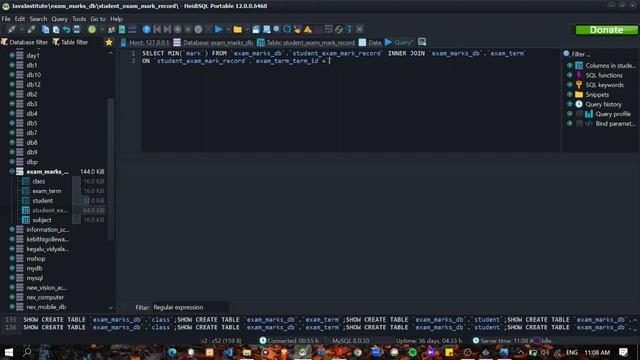
Task: Select the exam_term table in tree
Action: tap(47, 191)
